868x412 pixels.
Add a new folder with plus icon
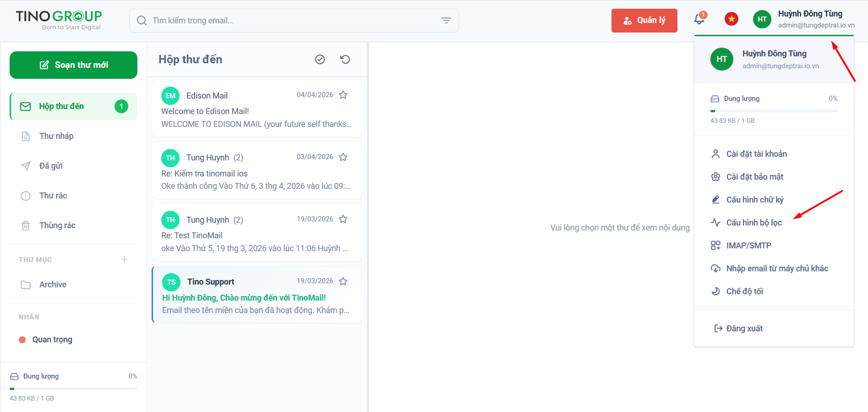tap(124, 259)
